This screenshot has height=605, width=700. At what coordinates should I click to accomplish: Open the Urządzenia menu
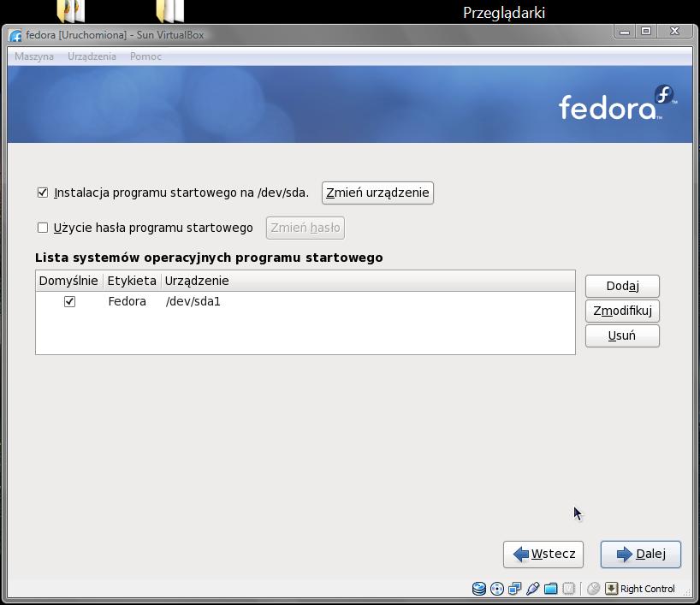92,56
